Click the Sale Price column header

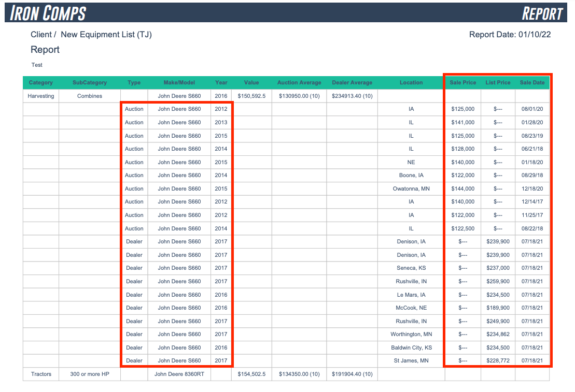463,82
